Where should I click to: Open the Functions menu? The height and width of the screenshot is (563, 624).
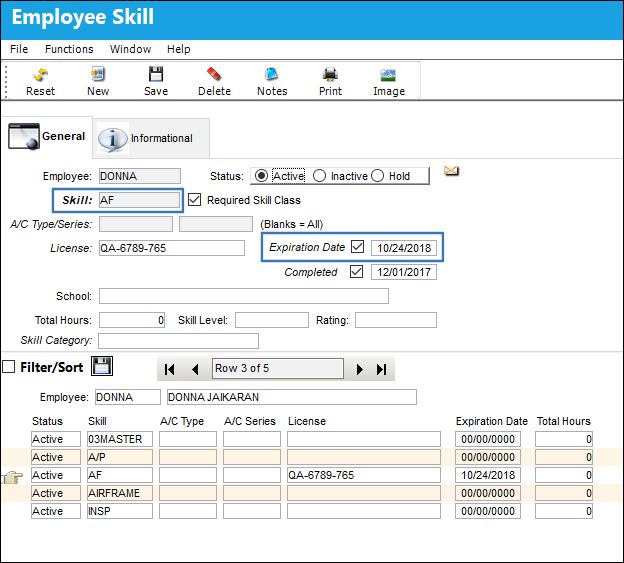69,49
